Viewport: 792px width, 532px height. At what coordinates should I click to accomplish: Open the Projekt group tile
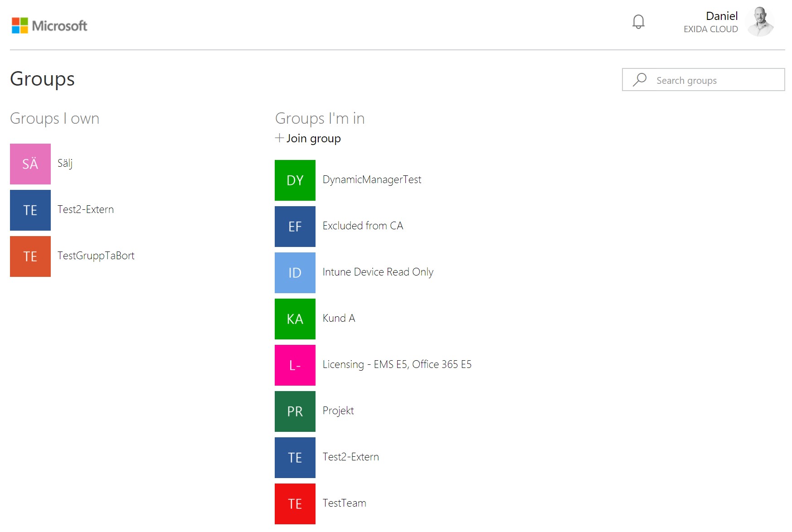295,411
